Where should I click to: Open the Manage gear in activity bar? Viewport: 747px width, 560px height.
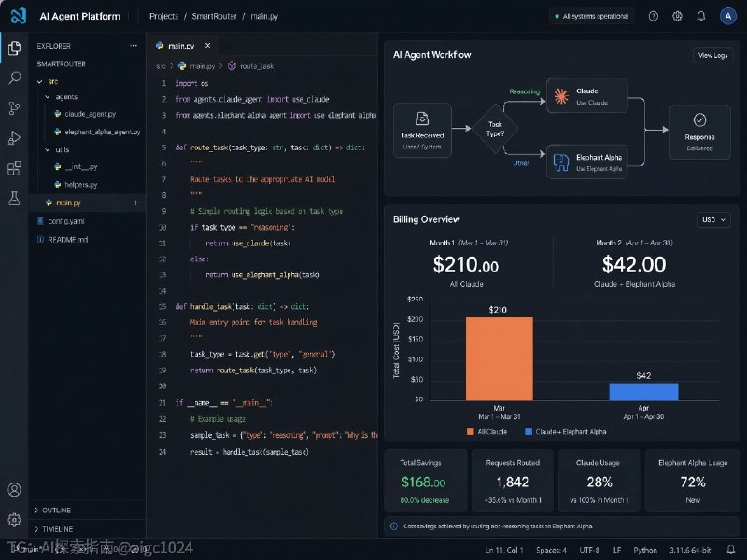(14, 520)
